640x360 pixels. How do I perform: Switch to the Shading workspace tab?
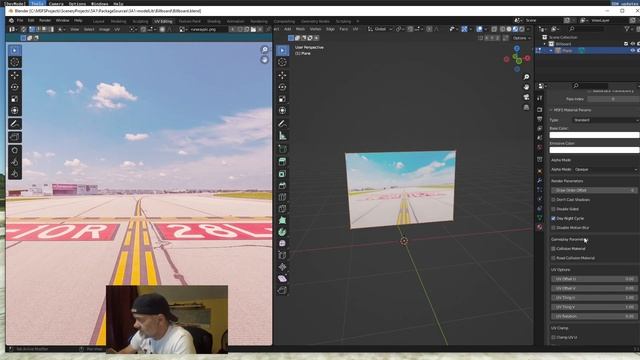(214, 21)
